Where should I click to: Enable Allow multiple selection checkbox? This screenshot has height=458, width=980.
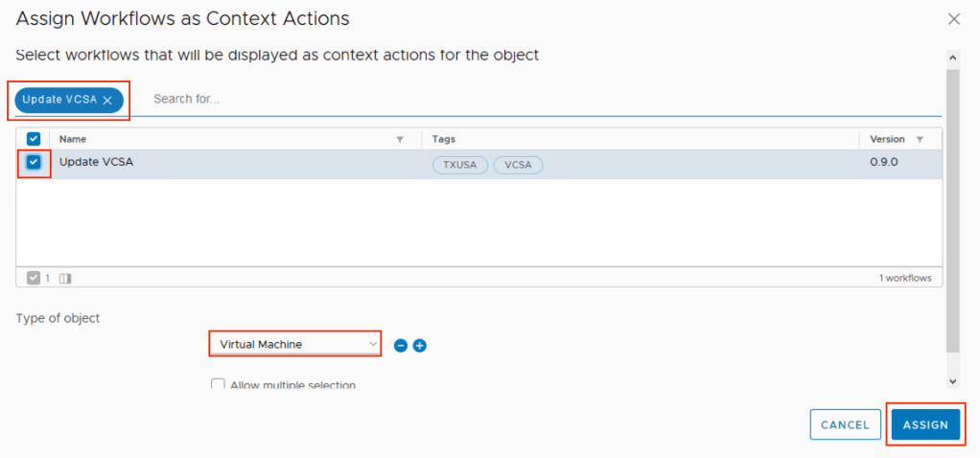click(x=218, y=384)
